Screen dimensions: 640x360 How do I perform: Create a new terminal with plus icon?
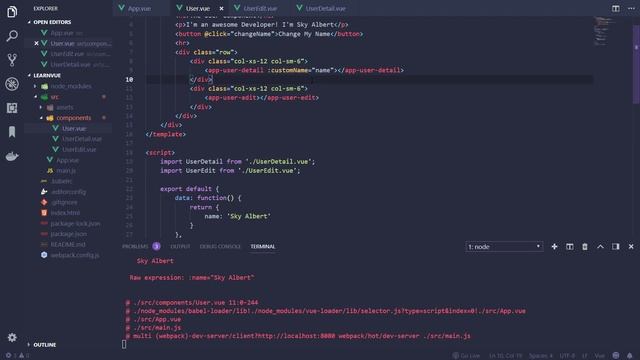click(554, 247)
